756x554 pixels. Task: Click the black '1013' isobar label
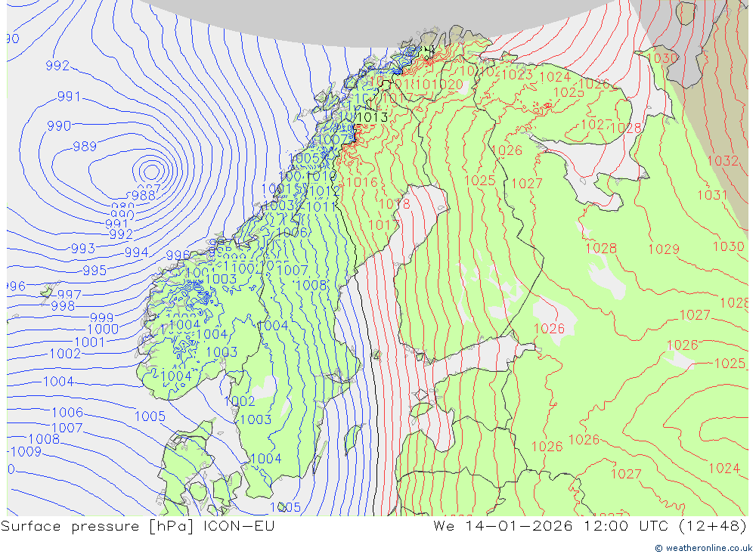(x=373, y=117)
